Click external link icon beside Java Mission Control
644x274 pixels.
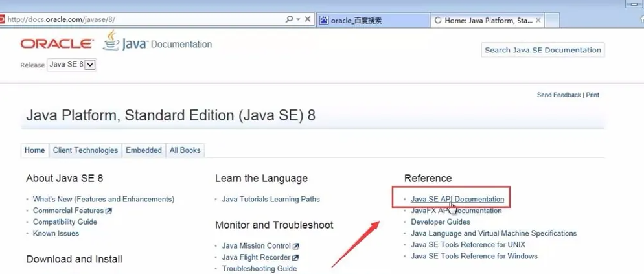pyautogui.click(x=296, y=246)
